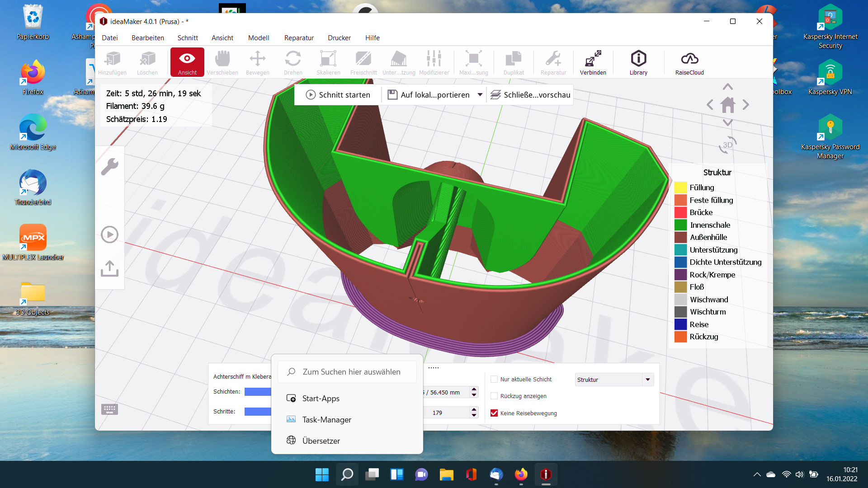The image size is (868, 488).
Task: Toggle Rückzug anzeigen checkbox
Action: (x=494, y=396)
